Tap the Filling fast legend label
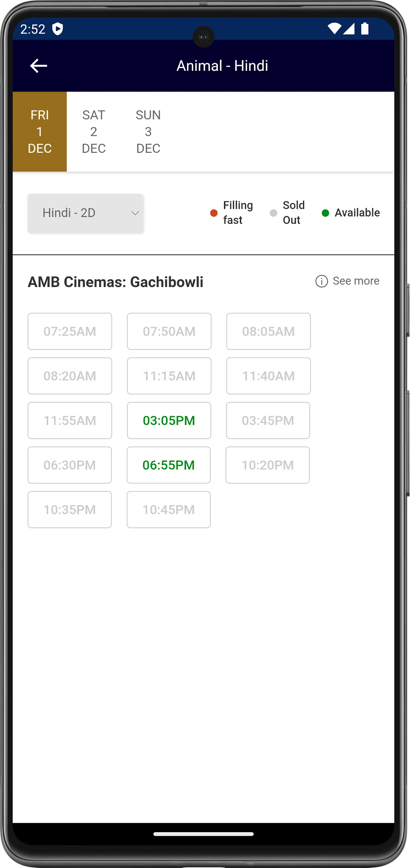This screenshot has width=410, height=868. [238, 212]
